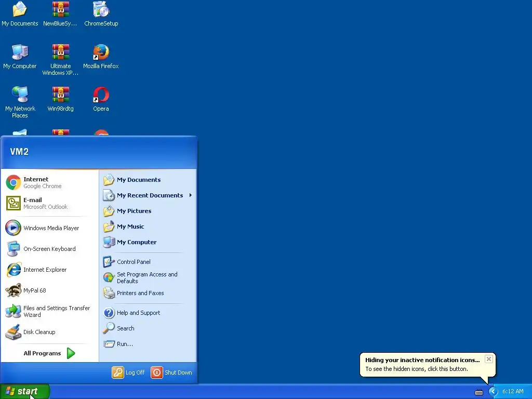
Task: Open Google Chrome Internet icon in Start menu
Action: 13,182
